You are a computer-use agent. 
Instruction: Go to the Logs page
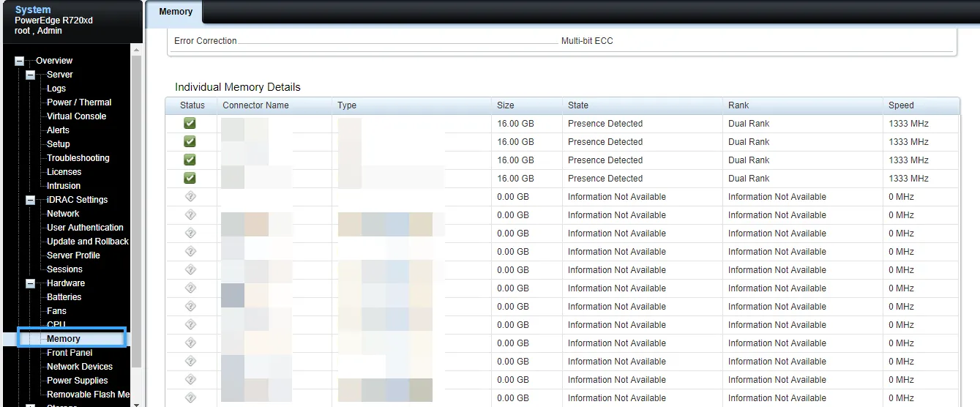pyautogui.click(x=56, y=89)
